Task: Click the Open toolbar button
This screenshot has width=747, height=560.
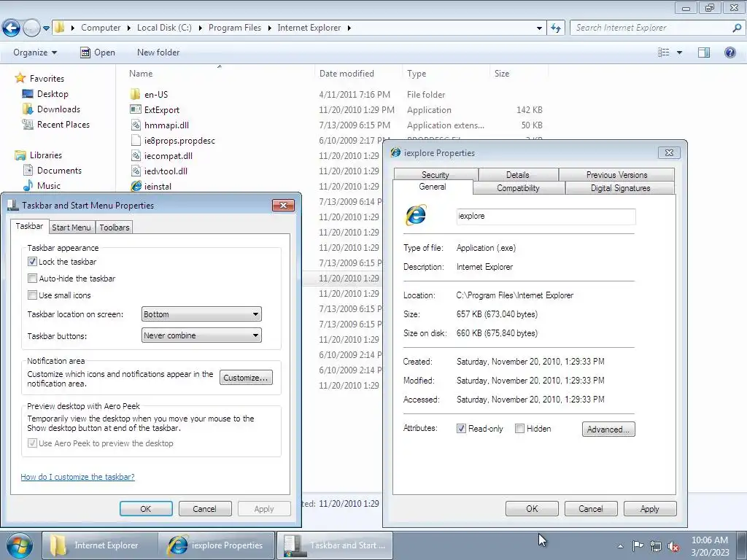Action: pos(97,52)
